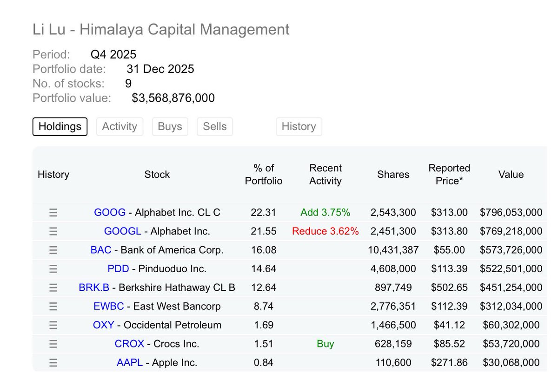The width and height of the screenshot is (558, 392).
Task: Select the Holdings tab
Action: click(60, 126)
